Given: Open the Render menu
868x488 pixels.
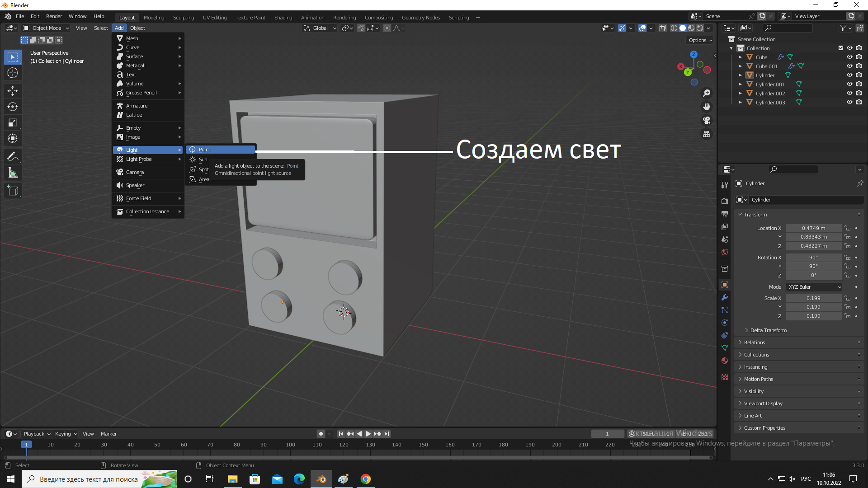Looking at the screenshot, I should (x=54, y=16).
